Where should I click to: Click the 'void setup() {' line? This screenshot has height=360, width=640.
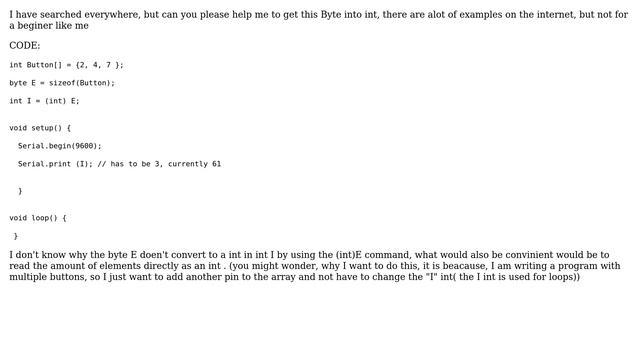tap(40, 128)
